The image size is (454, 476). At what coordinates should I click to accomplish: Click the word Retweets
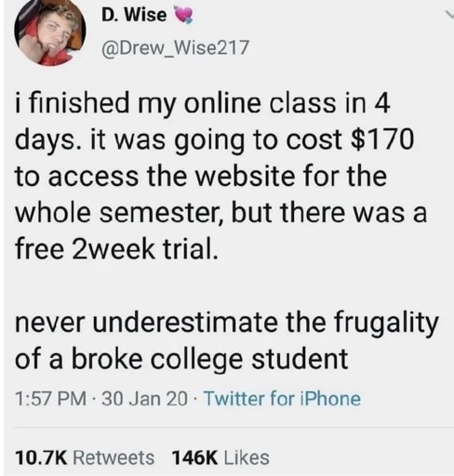coord(113,457)
